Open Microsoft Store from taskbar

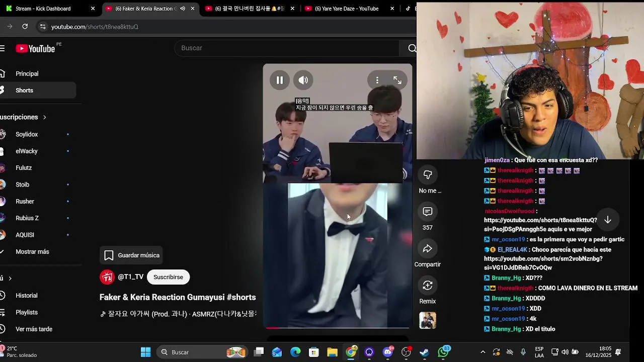click(x=314, y=352)
